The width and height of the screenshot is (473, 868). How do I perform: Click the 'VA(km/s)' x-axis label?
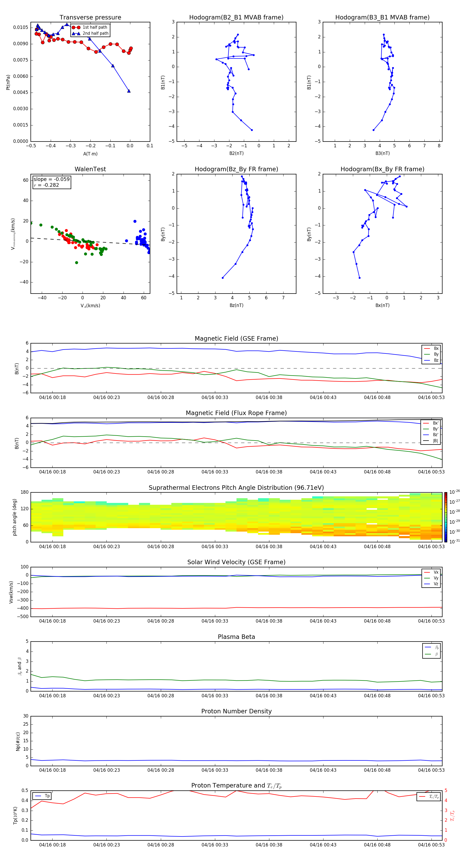point(90,306)
